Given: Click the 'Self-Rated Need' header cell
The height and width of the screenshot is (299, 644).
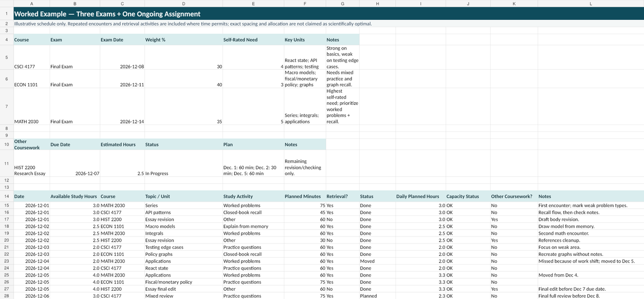Looking at the screenshot, I should coord(253,40).
